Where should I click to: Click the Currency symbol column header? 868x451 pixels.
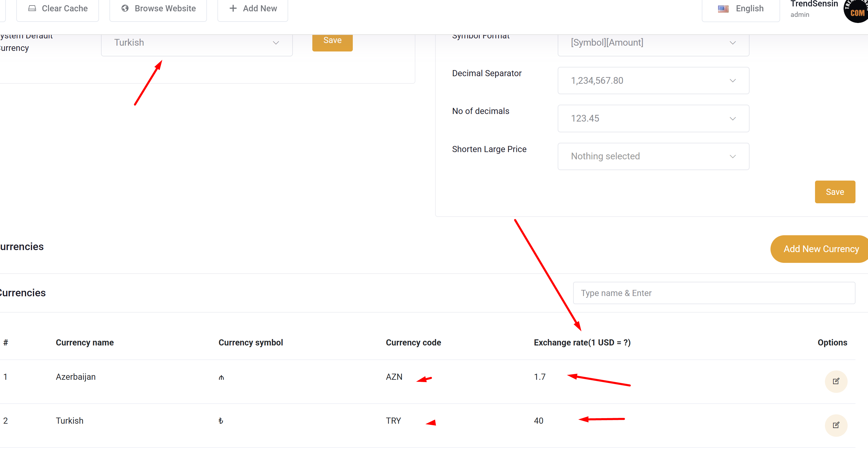click(x=251, y=343)
